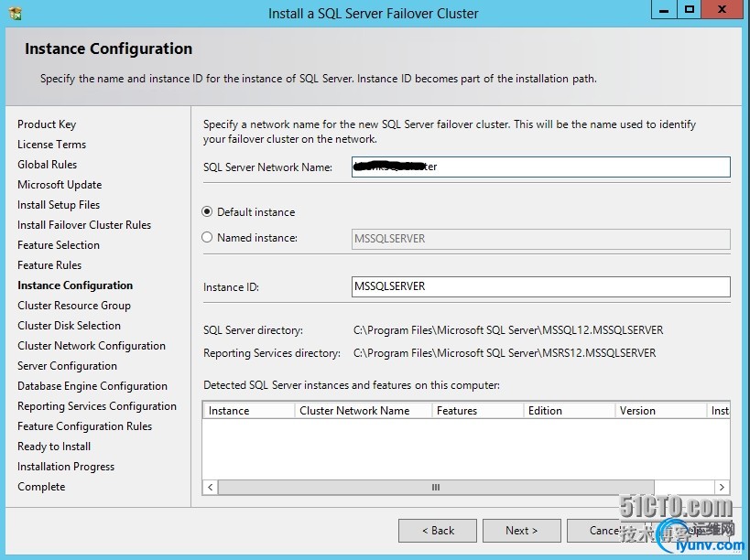Click the SQL Server directory path text
This screenshot has width=750, height=560.
508,330
